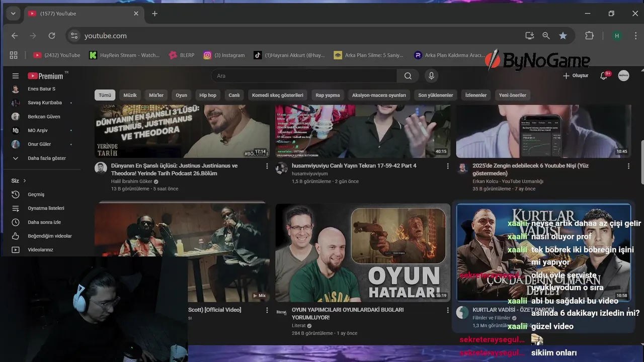Open the bookmarks apps grid icon
Screen dimensions: 644x362
point(14,55)
